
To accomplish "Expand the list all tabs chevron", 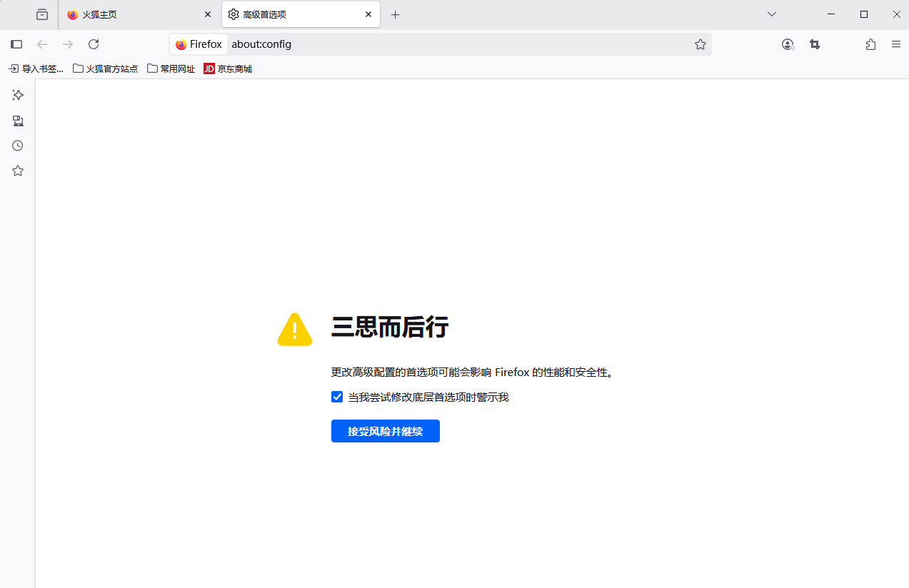I will (x=772, y=14).
